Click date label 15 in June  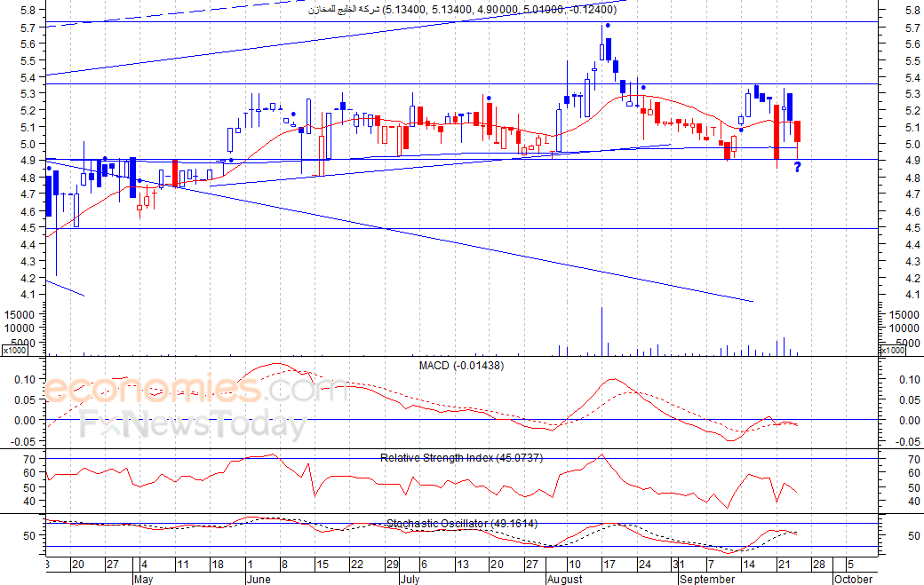coord(322,565)
